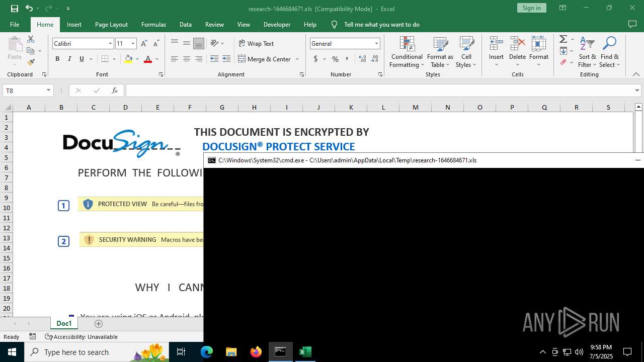Apply red Font Color
644x362 pixels.
[147, 59]
